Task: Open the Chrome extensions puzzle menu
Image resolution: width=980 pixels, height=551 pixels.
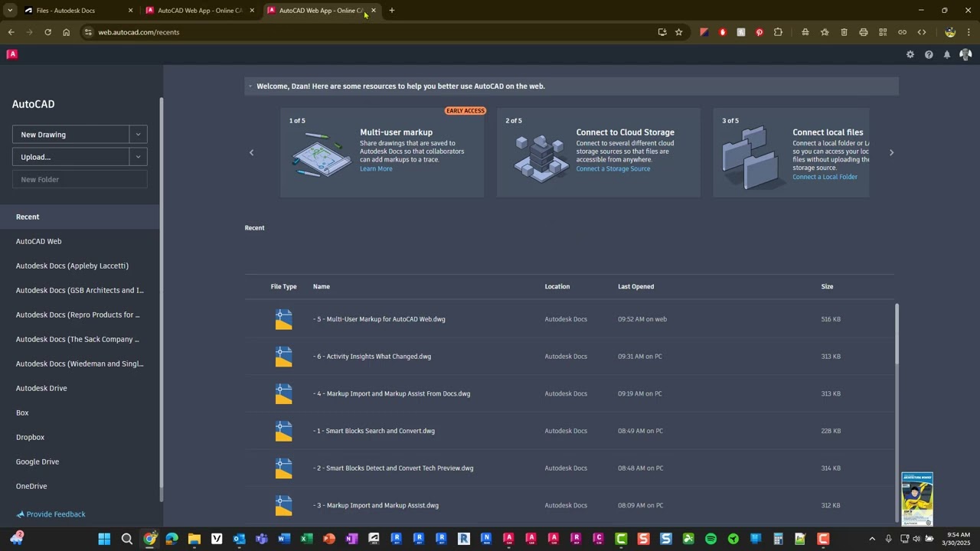Action: pos(779,32)
